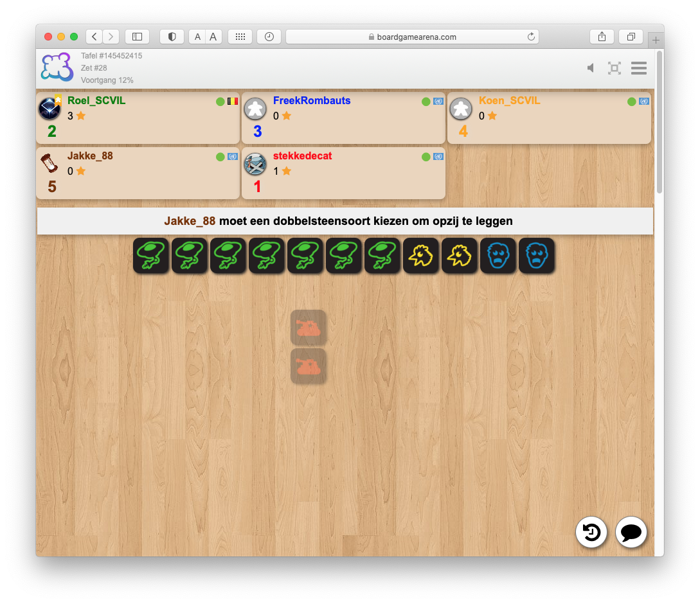Screen dimensions: 700x604
Task: Click the page vertical scrollbar
Action: 660,122
